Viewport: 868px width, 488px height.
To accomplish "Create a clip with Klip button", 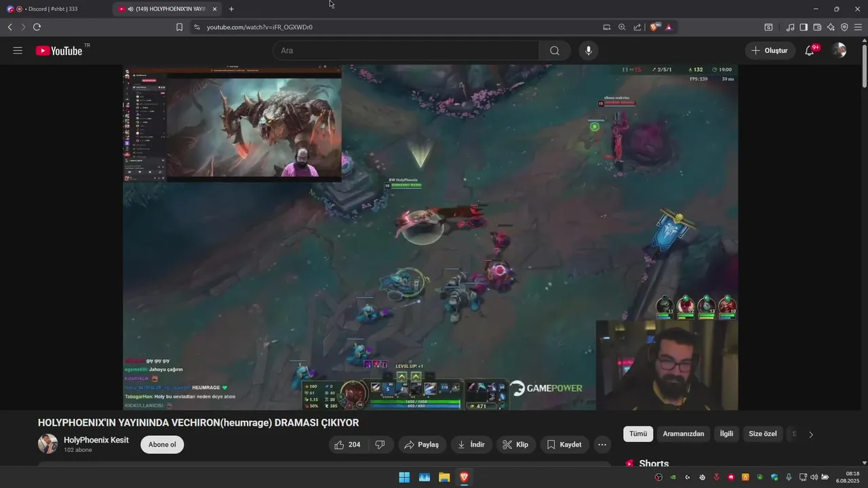I will [x=515, y=445].
